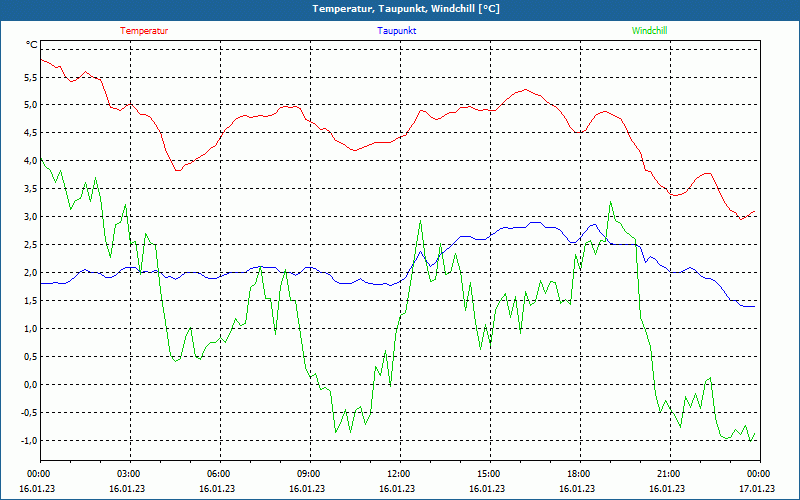This screenshot has height=500, width=800.
Task: Click the 0,5 y-axis value
Action: pyautogui.click(x=31, y=357)
